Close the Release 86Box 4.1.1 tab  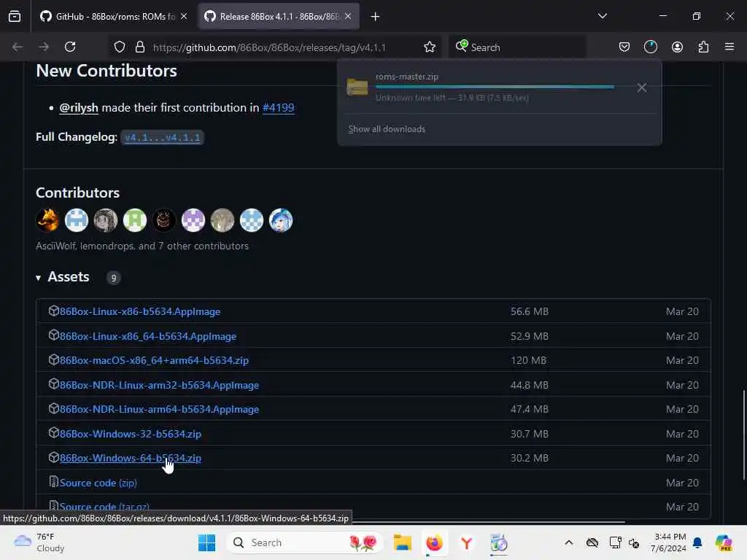(x=348, y=17)
